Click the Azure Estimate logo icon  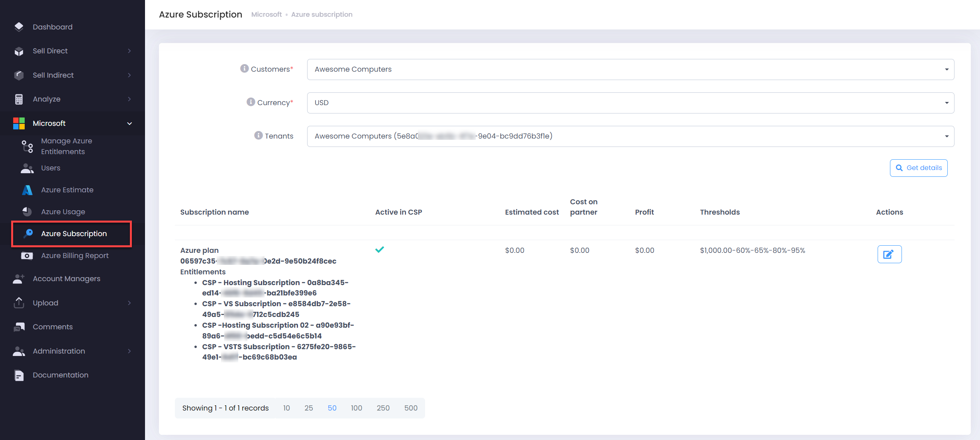[x=27, y=190]
